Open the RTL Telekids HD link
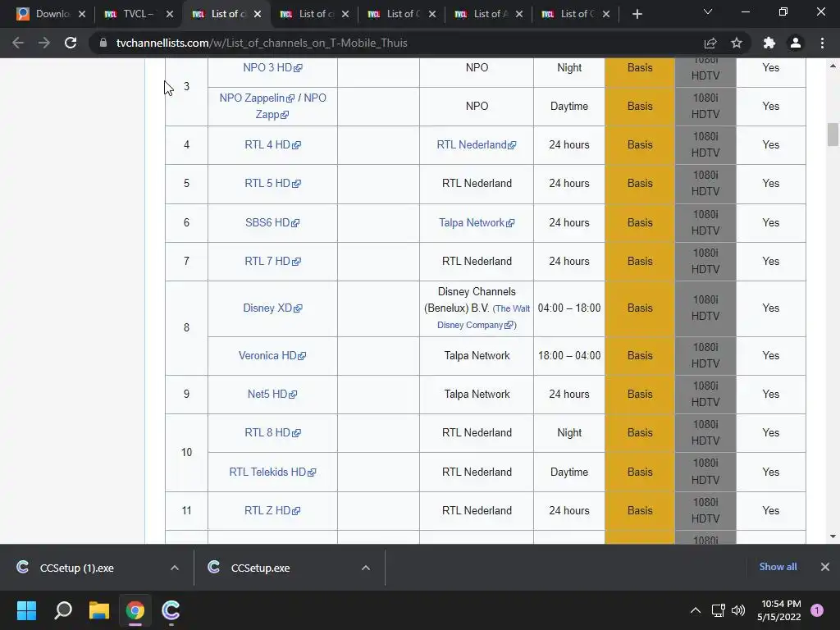The image size is (840, 630). pyautogui.click(x=272, y=472)
